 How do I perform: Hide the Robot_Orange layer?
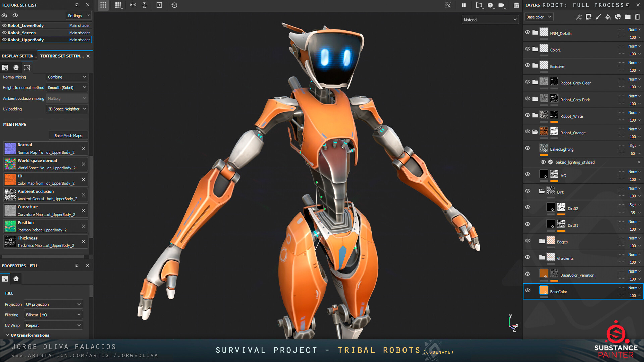(x=528, y=132)
